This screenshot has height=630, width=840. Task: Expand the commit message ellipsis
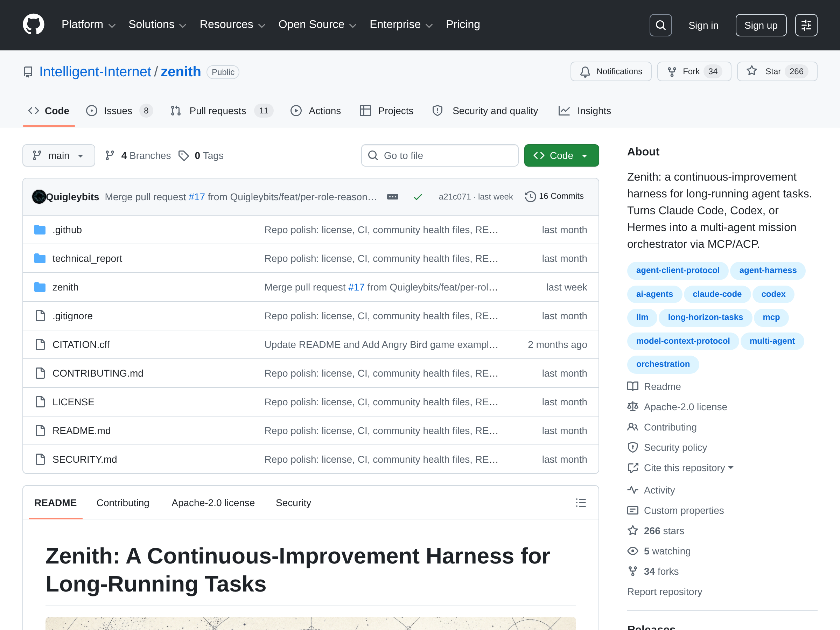pos(393,197)
